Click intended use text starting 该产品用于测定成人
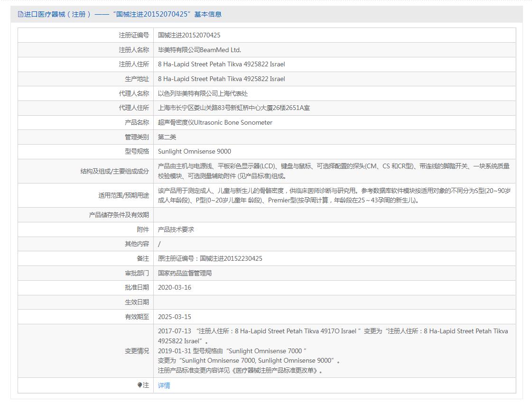532x412 pixels. [x=334, y=195]
